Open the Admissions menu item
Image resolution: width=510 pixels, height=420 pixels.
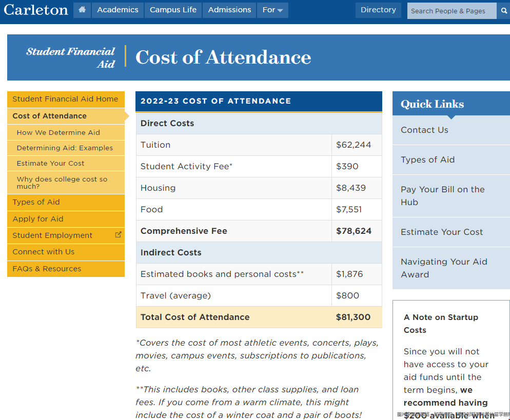229,10
